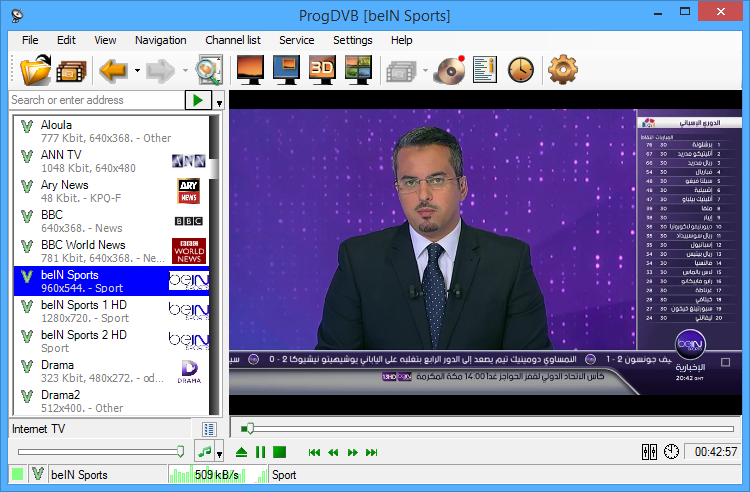Open the View menu
The image size is (750, 492).
(105, 40)
